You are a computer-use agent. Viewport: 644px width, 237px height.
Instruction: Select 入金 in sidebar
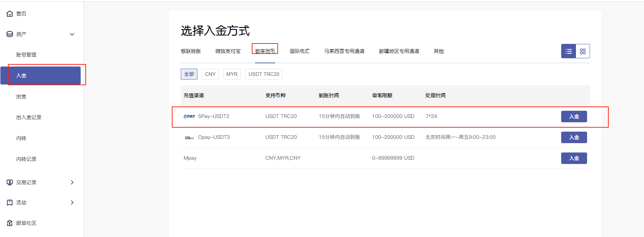(x=41, y=76)
